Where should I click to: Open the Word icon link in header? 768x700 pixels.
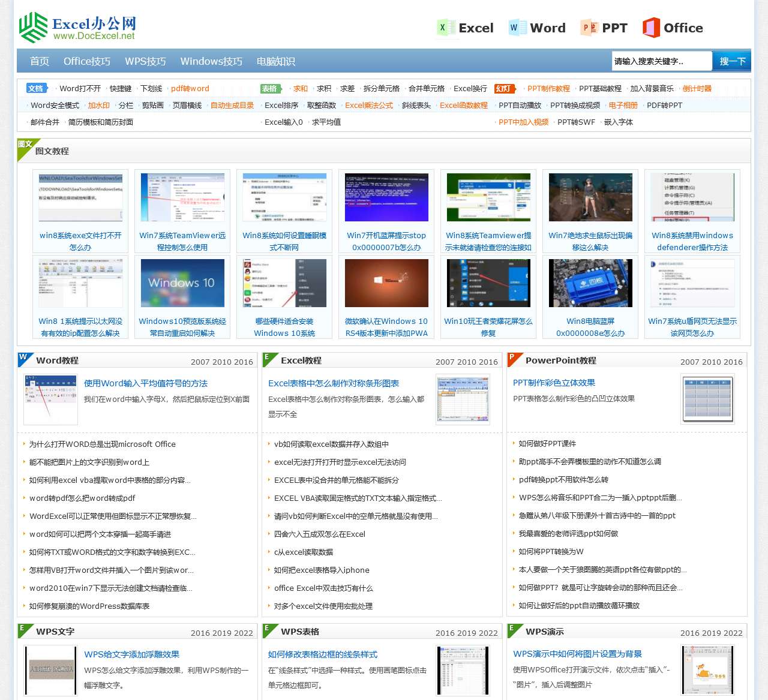pyautogui.click(x=536, y=28)
